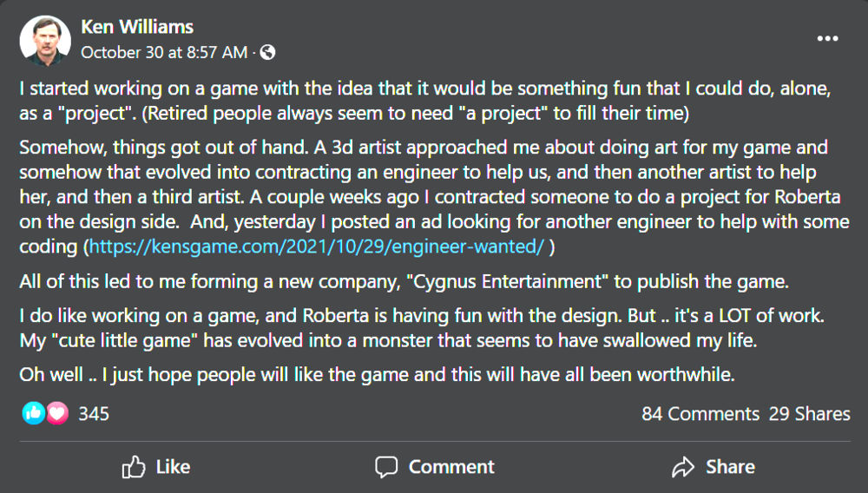The image size is (868, 493).
Task: View who reacted via the 345 count
Action: point(94,413)
